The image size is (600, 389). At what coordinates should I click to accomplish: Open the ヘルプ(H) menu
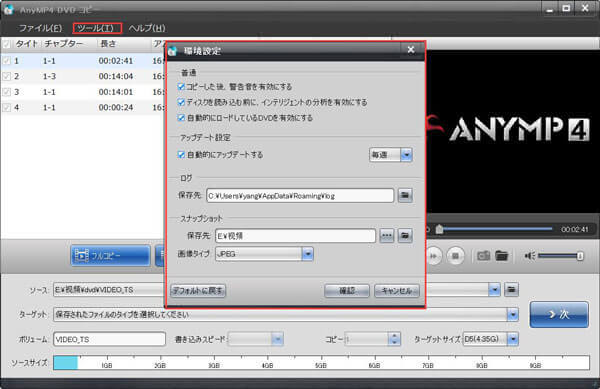pyautogui.click(x=147, y=28)
